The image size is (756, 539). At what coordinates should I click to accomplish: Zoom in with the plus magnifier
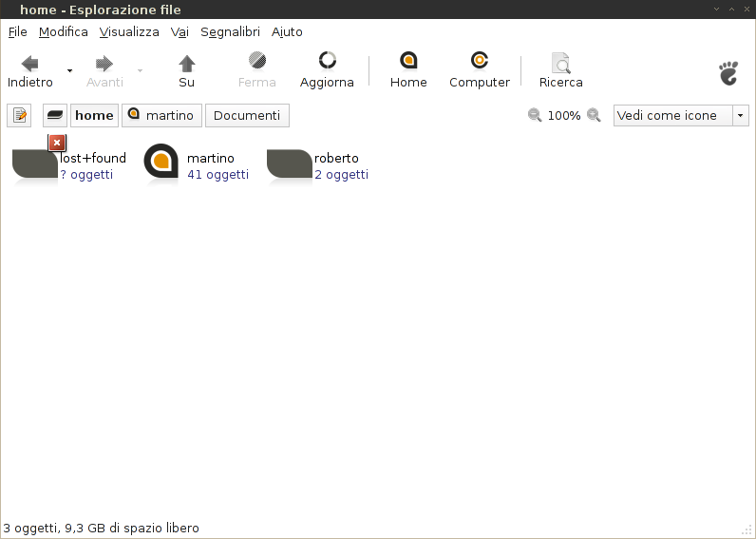tap(594, 115)
